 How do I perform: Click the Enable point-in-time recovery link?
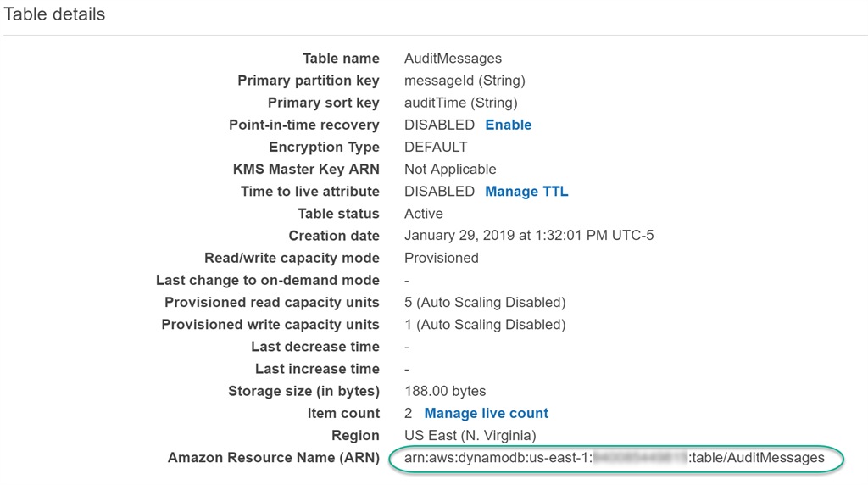[x=508, y=125]
